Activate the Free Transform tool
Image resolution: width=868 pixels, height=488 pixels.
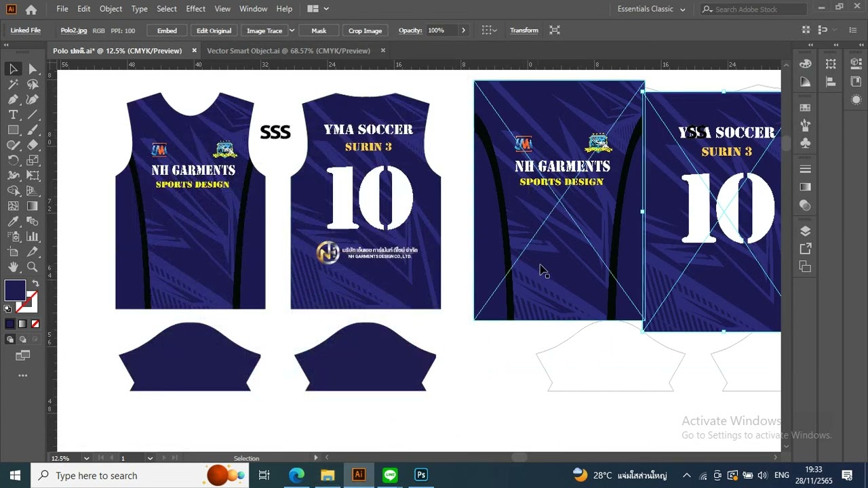pyautogui.click(x=33, y=176)
